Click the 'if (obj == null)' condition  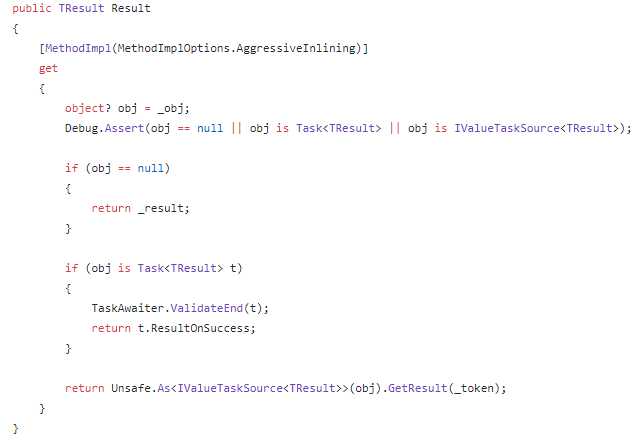117,168
